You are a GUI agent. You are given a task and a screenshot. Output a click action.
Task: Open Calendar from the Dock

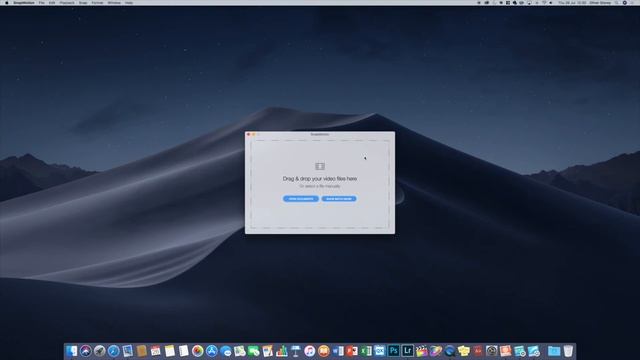[x=155, y=351]
